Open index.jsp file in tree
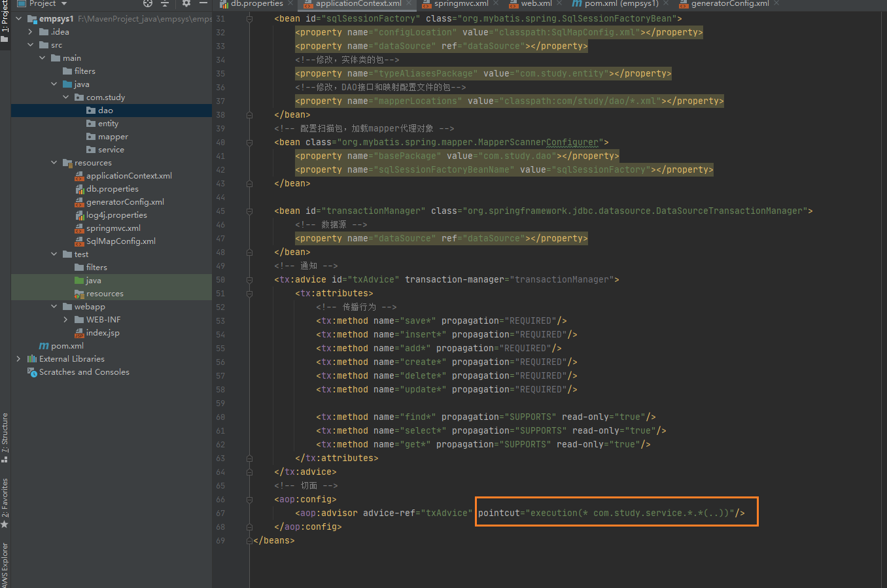Viewport: 887px width, 588px height. tap(103, 333)
